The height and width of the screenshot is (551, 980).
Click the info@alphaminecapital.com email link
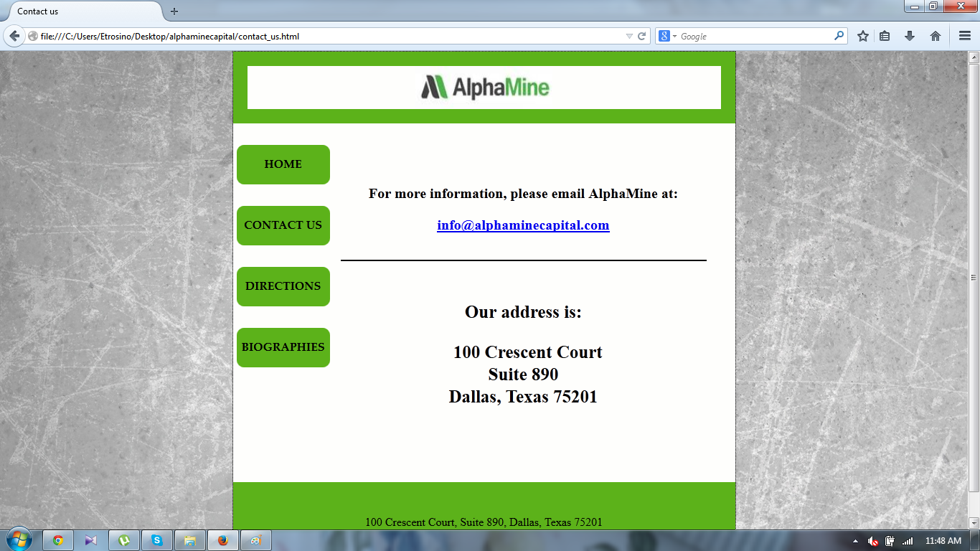coord(523,225)
